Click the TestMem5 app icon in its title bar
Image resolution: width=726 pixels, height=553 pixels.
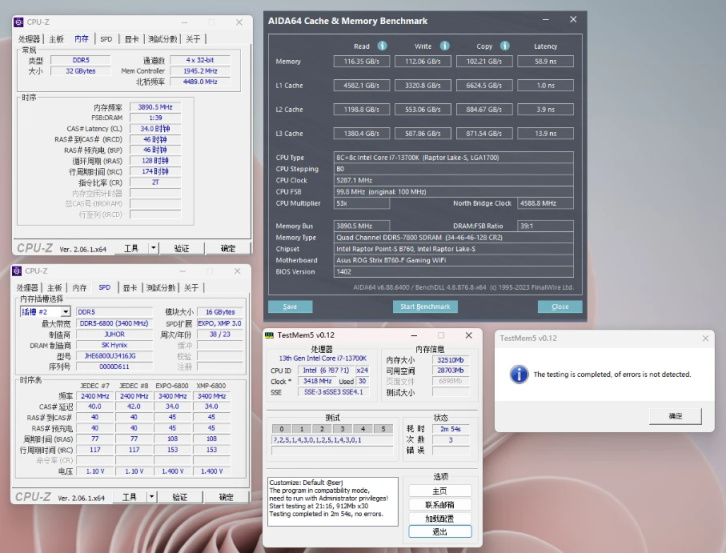[269, 335]
